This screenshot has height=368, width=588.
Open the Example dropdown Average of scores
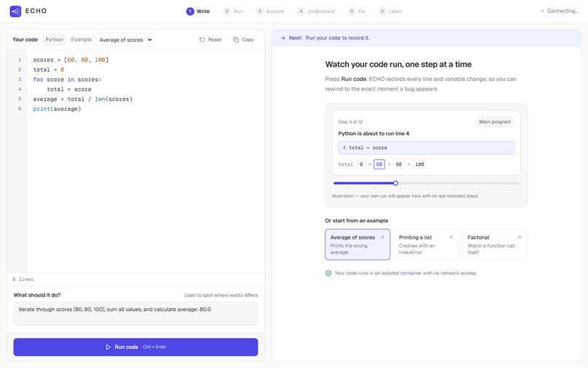pyautogui.click(x=124, y=40)
